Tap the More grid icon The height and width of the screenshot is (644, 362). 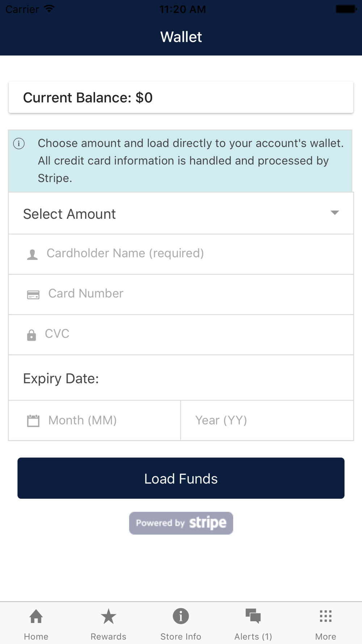click(x=325, y=616)
